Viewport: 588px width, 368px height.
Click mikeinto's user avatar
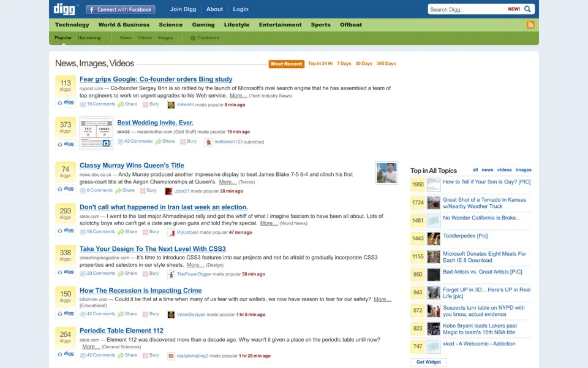171,105
